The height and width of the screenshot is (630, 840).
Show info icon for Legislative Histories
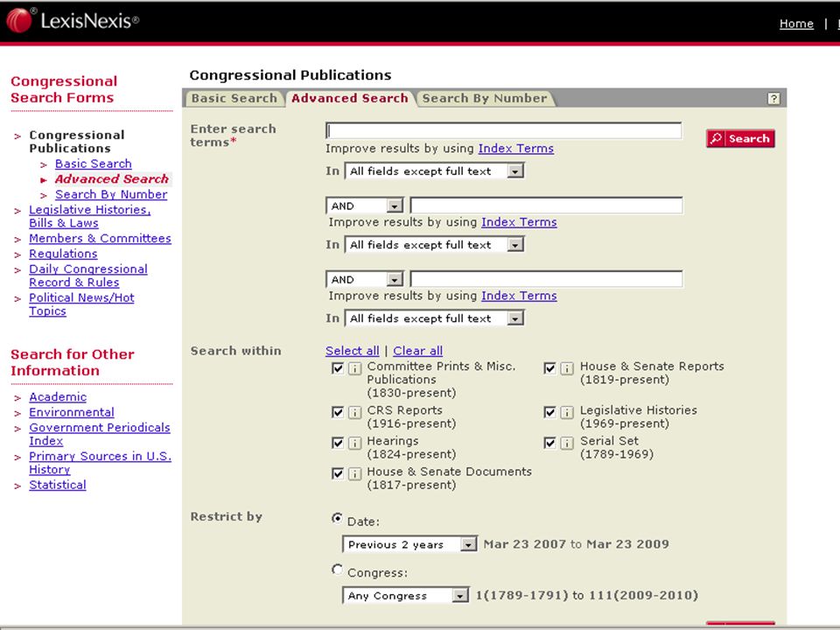click(567, 412)
